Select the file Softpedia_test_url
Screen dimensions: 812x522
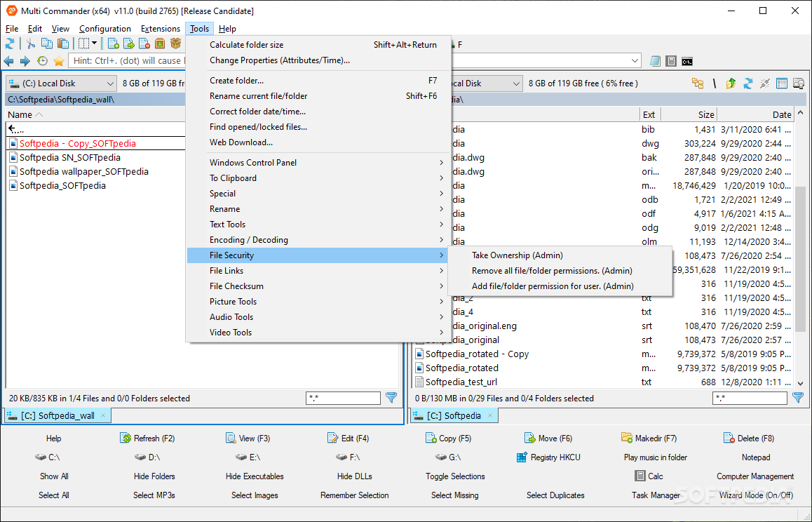pyautogui.click(x=461, y=382)
